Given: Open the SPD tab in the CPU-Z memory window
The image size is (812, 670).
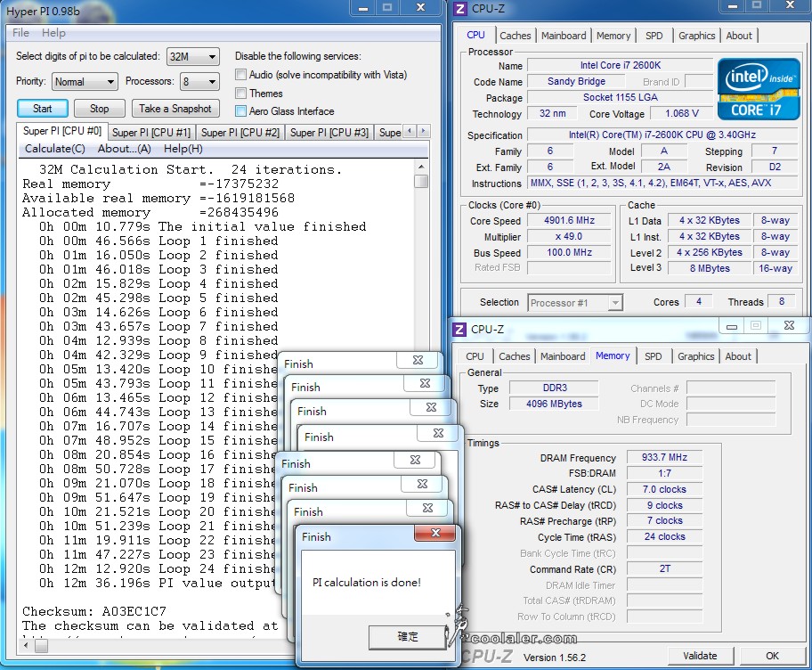Looking at the screenshot, I should tap(653, 356).
